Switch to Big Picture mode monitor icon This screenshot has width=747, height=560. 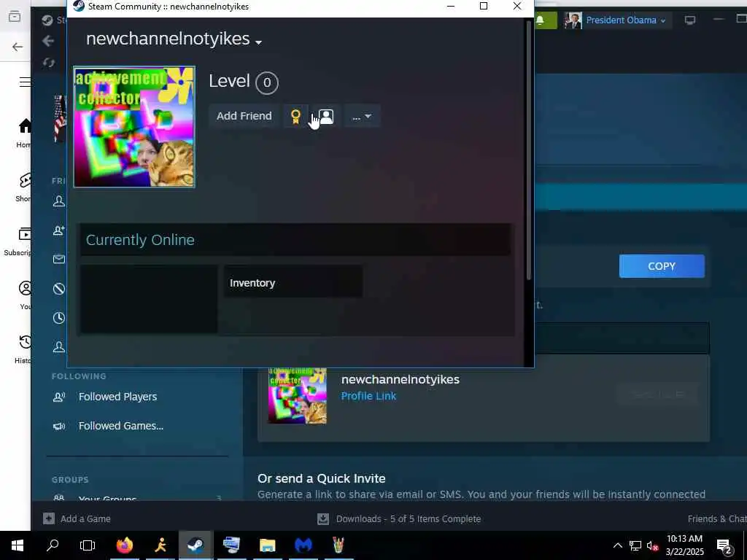690,20
